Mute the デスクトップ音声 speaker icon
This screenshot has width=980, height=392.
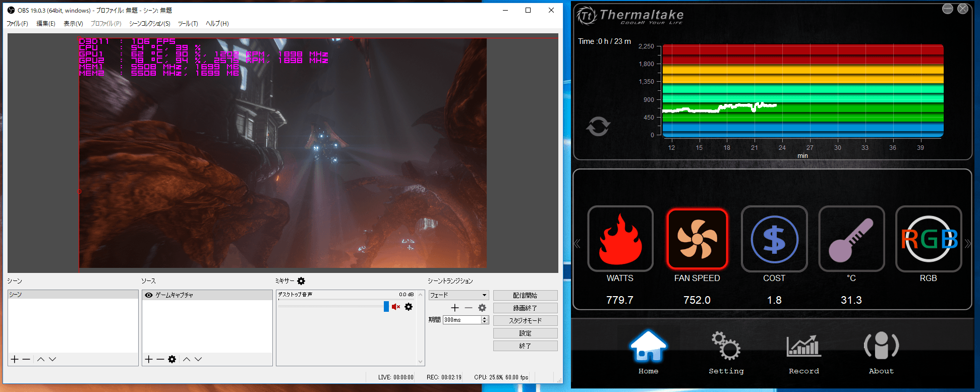click(396, 307)
